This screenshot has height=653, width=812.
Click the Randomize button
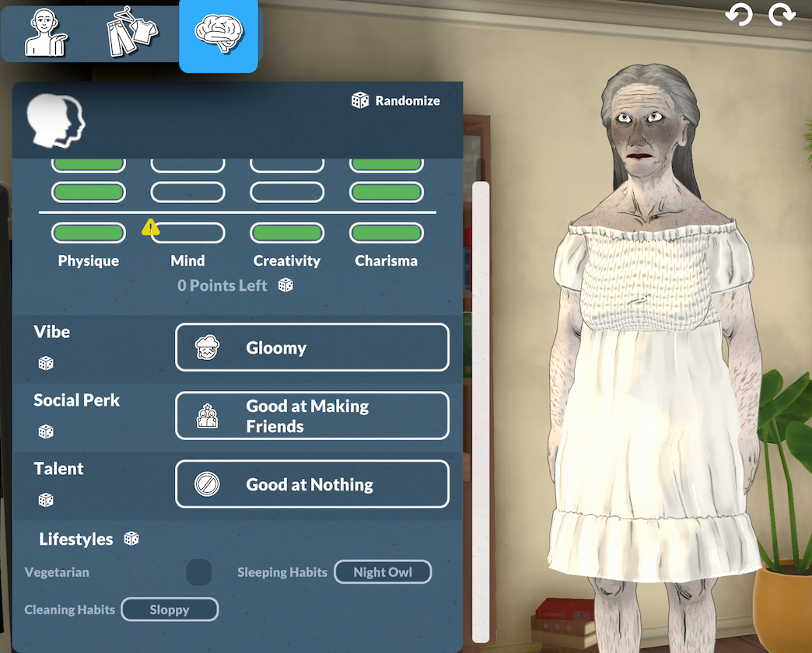(x=396, y=100)
